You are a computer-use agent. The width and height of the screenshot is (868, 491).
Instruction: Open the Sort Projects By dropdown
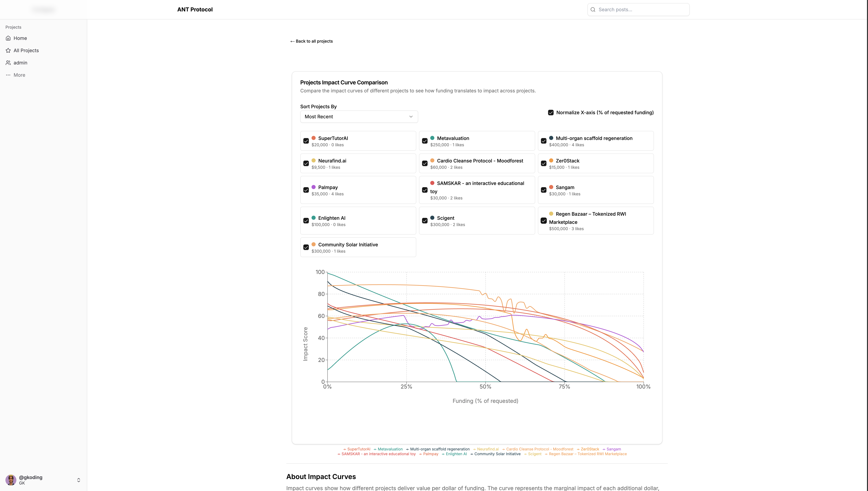359,117
